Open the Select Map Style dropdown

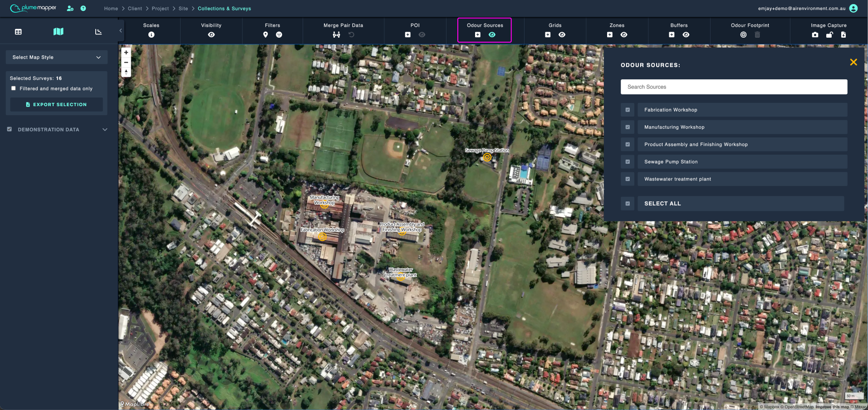tap(57, 57)
